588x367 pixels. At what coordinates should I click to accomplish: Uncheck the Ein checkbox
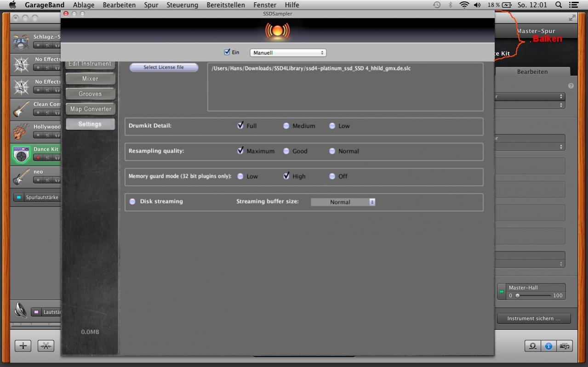pyautogui.click(x=227, y=52)
